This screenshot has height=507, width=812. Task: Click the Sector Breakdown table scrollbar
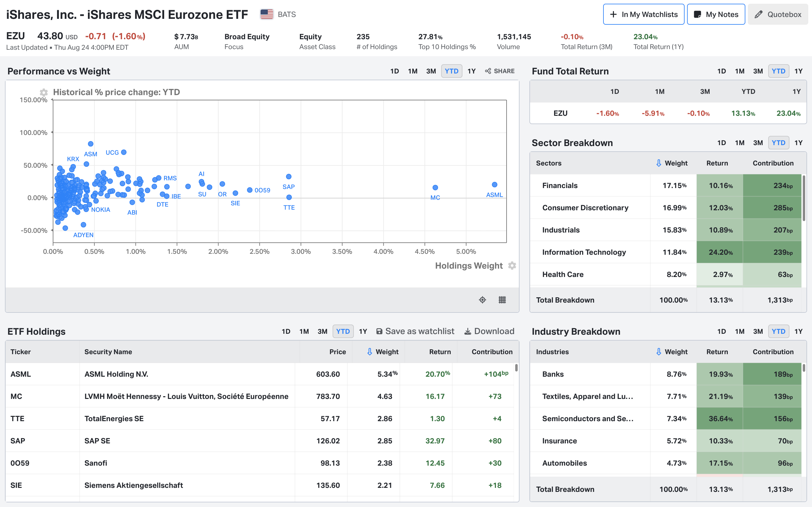tap(804, 198)
